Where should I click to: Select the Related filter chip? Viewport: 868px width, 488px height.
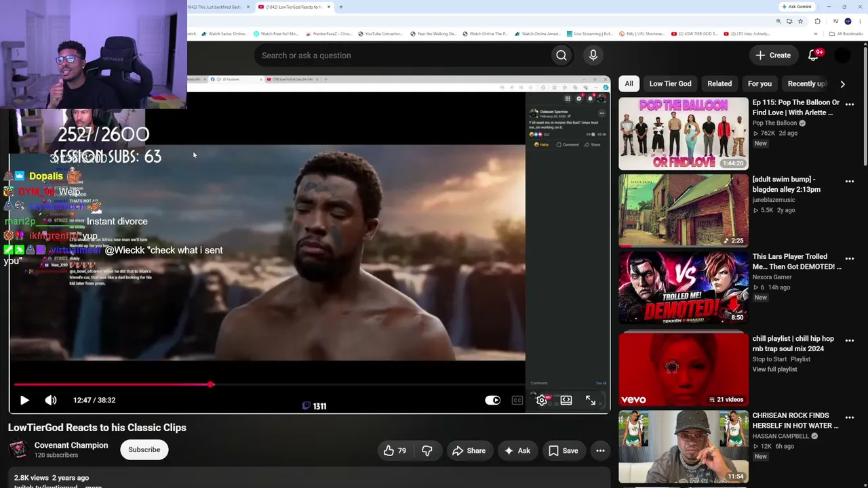(x=719, y=83)
